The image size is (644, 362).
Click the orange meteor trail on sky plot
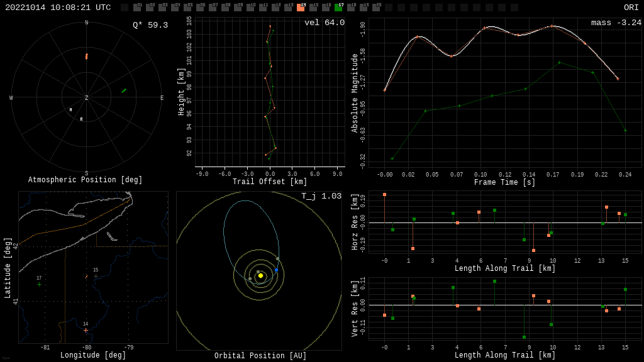(87, 57)
